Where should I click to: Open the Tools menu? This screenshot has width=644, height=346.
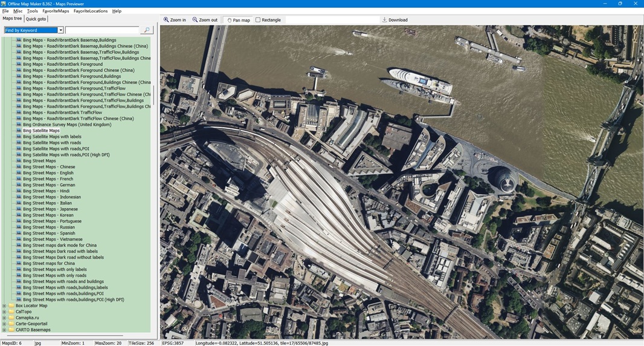32,11
